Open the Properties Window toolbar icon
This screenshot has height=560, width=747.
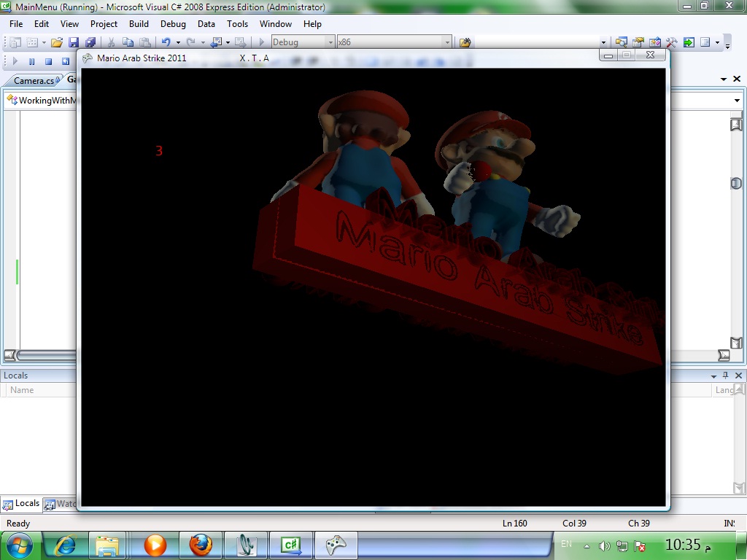[x=638, y=42]
